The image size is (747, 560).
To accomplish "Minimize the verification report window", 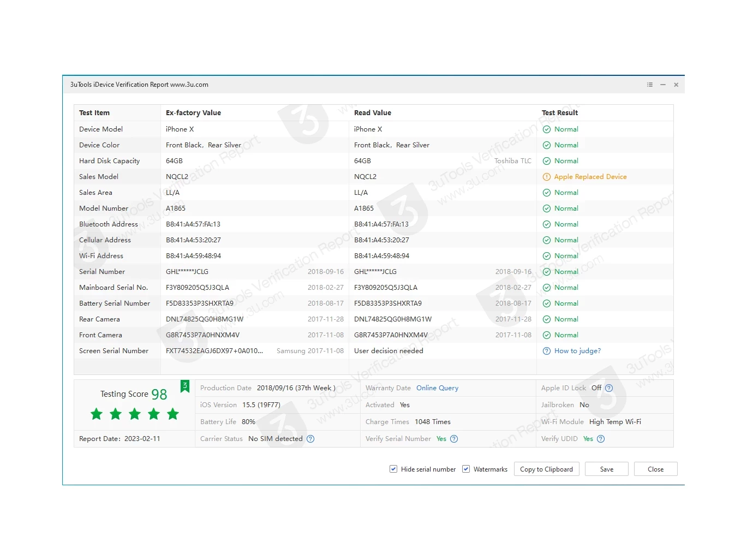I will click(x=662, y=85).
